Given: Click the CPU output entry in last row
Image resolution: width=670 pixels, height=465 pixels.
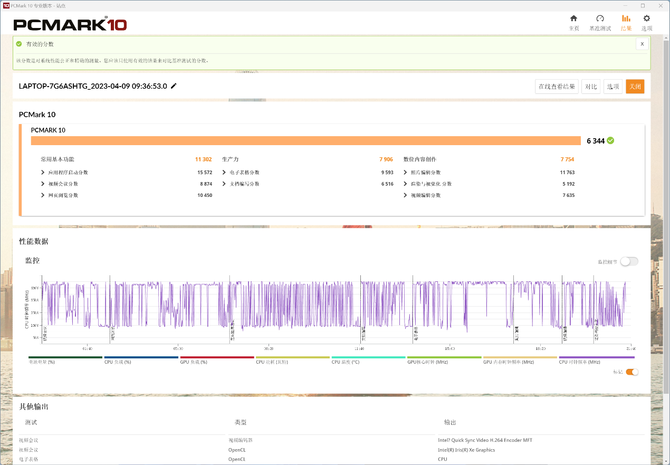Looking at the screenshot, I should [442, 459].
